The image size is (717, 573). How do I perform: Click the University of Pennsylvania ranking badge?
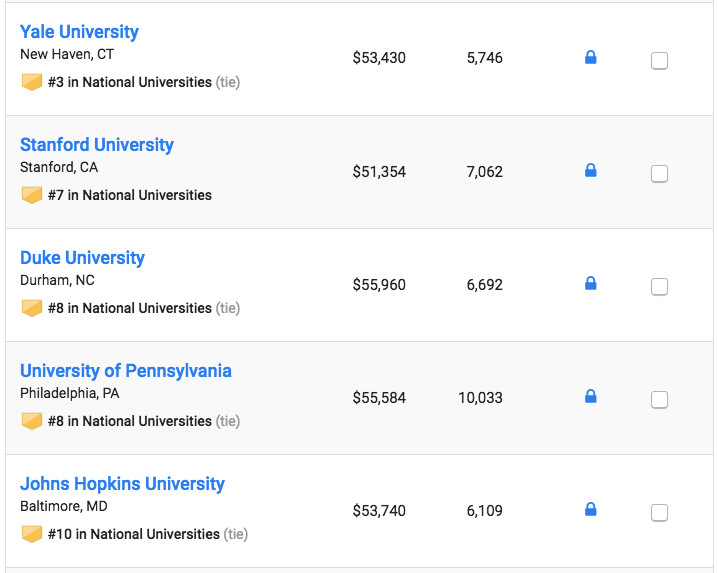pyautogui.click(x=32, y=421)
